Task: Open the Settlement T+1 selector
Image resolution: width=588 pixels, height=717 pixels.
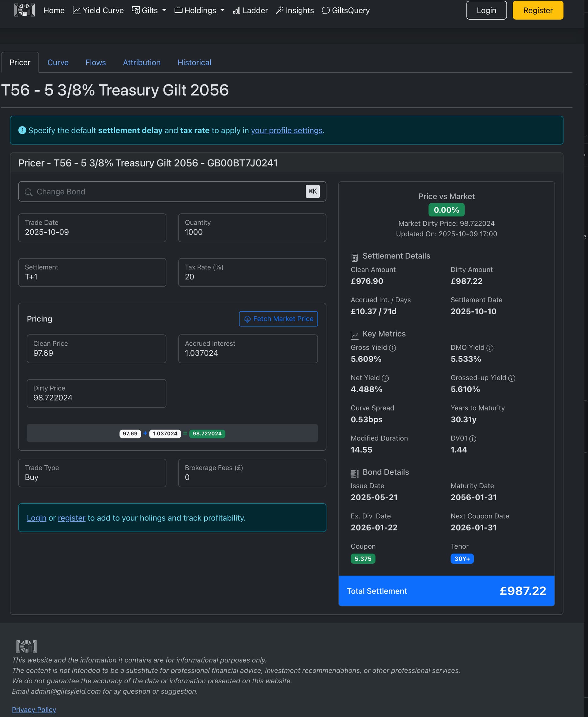Action: pos(92,272)
